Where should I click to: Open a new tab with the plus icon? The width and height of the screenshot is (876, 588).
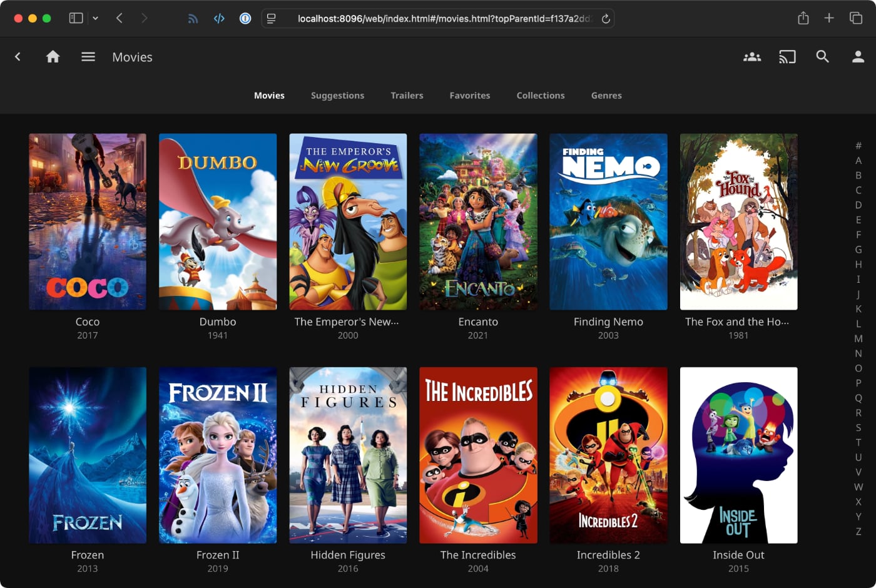(829, 18)
